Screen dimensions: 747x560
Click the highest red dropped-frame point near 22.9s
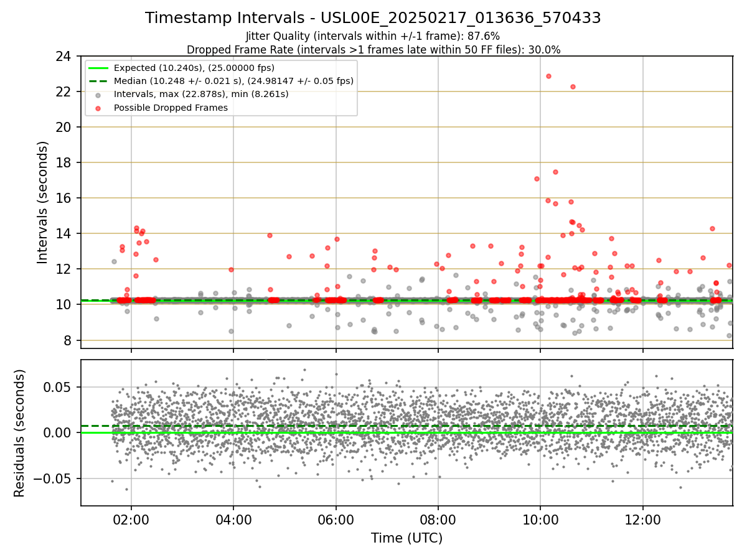(548, 76)
